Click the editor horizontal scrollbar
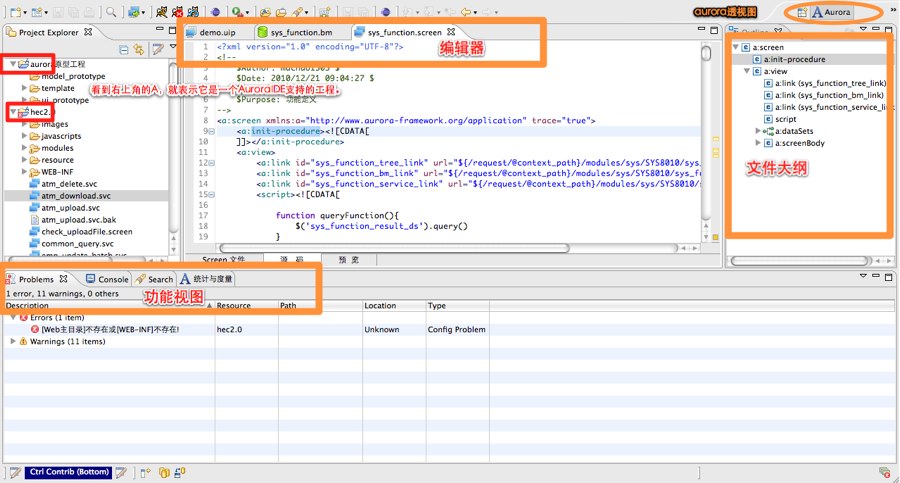The image size is (900, 483). click(x=400, y=247)
